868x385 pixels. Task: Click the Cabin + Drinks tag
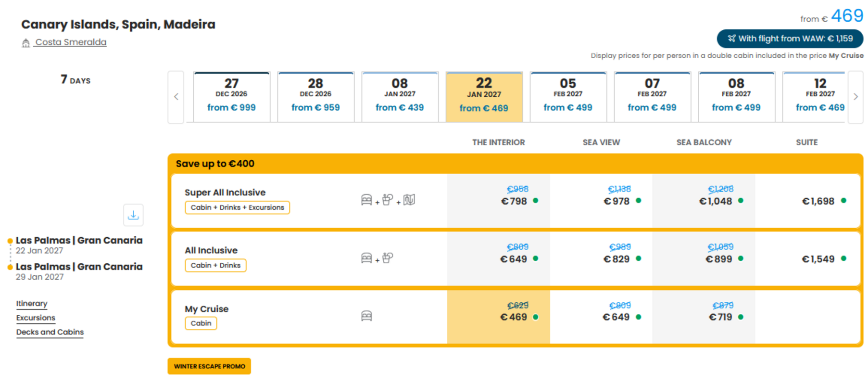tap(215, 266)
